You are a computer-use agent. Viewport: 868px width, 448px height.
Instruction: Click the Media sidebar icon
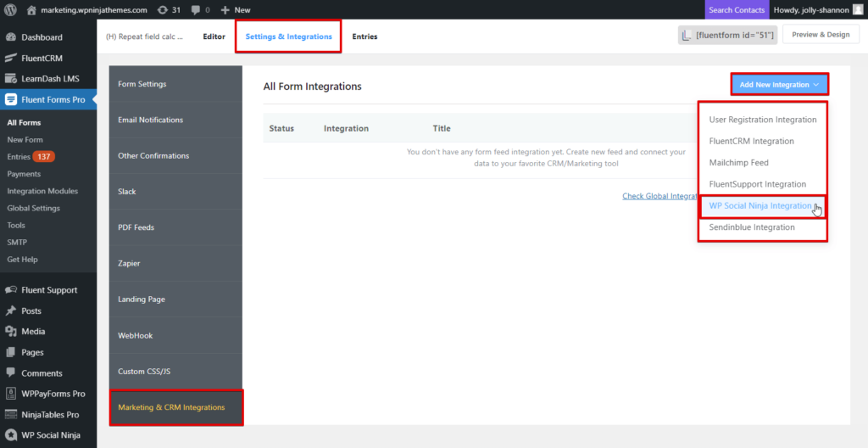10,331
